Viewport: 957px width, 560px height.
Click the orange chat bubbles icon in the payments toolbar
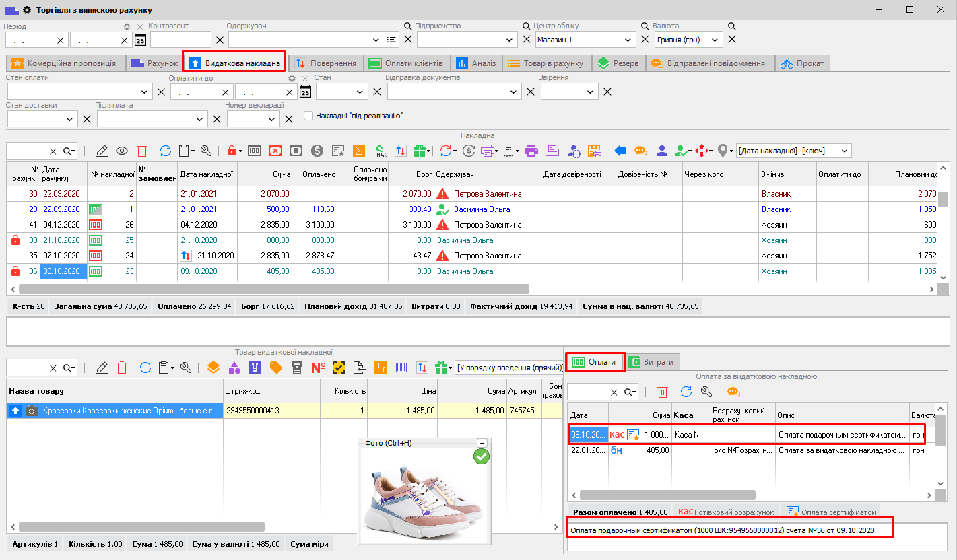[x=733, y=392]
